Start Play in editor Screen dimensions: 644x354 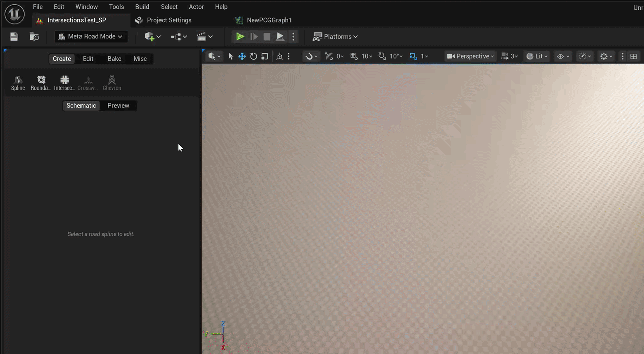pos(240,37)
